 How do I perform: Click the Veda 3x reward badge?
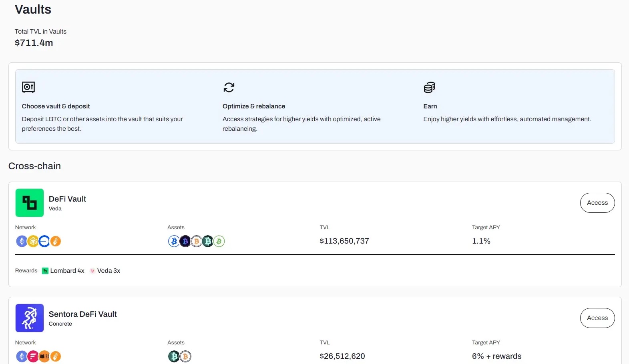105,271
